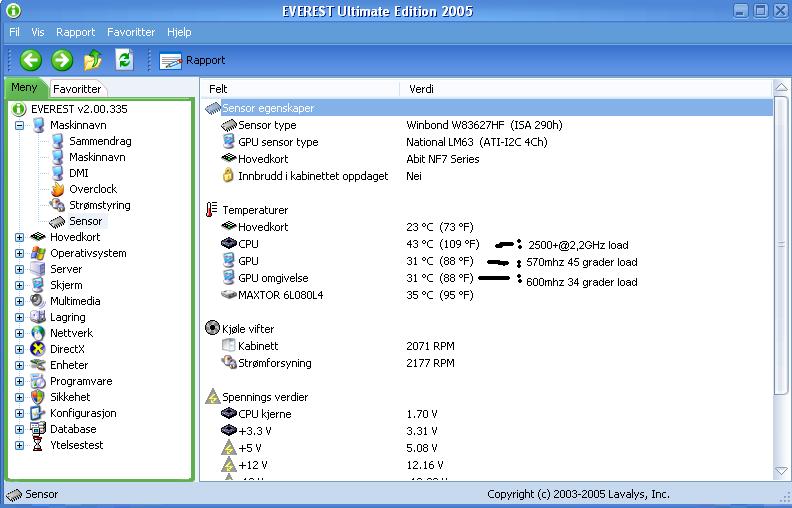792x508 pixels.
Task: Expand the Lagring tree node
Action: point(19,317)
